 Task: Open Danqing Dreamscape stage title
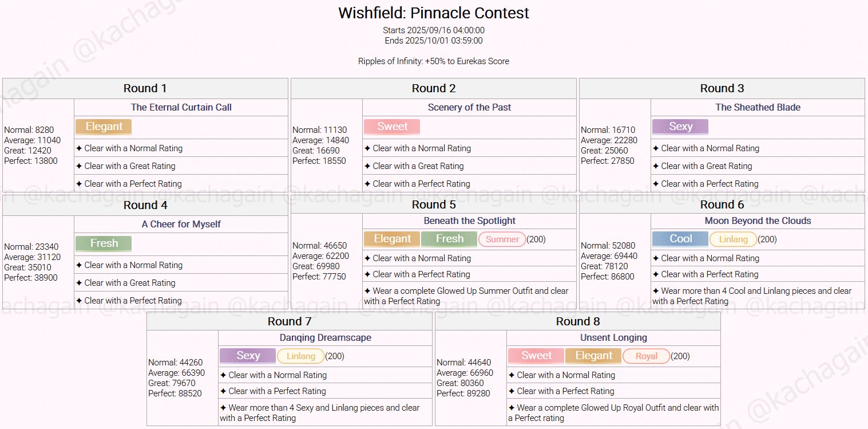pyautogui.click(x=325, y=337)
